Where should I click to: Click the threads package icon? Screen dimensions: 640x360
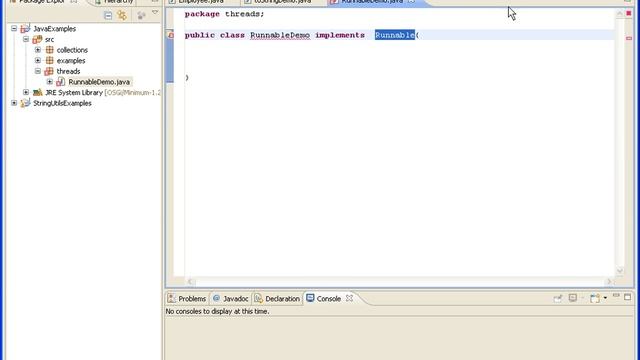[49, 71]
